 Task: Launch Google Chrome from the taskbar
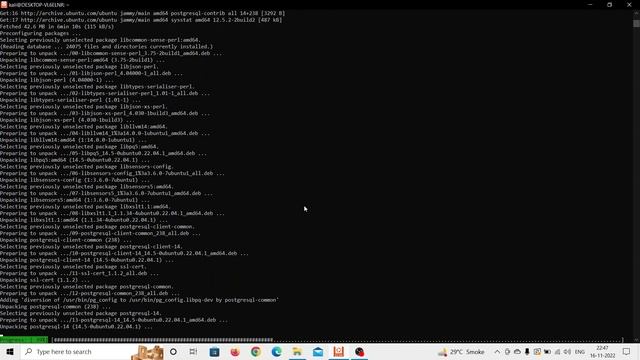pyautogui.click(x=256, y=351)
